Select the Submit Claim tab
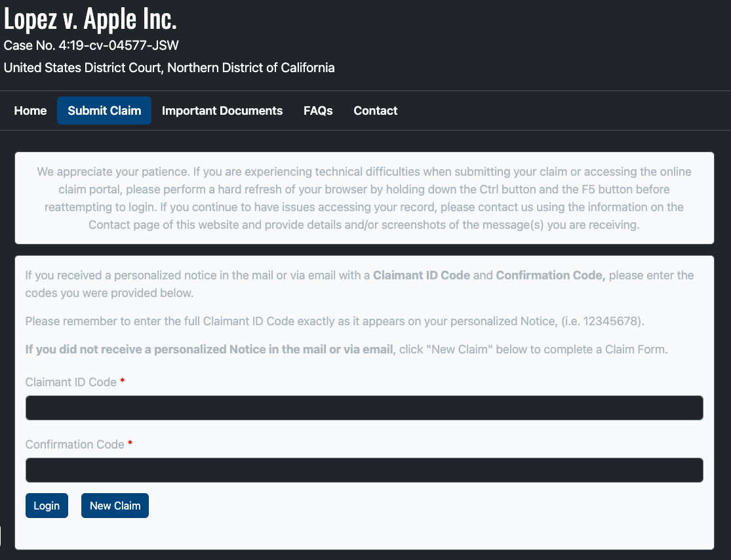The width and height of the screenshot is (731, 560). point(104,111)
